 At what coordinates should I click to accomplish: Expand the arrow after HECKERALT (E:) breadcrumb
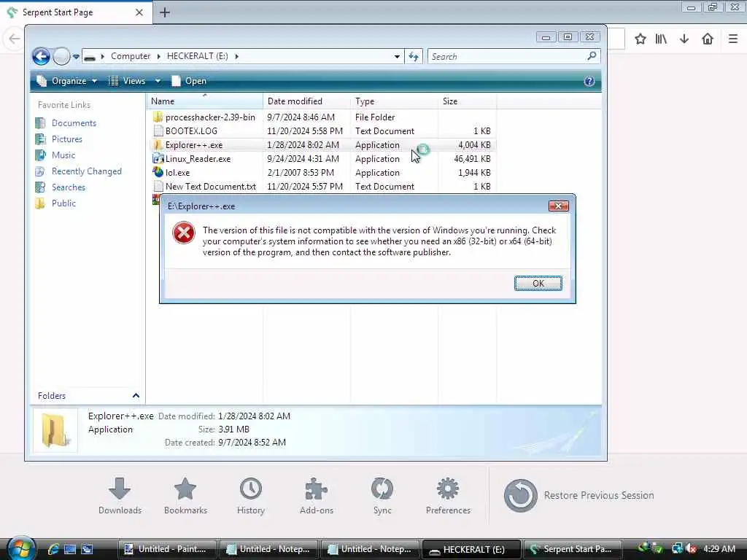[x=237, y=56]
